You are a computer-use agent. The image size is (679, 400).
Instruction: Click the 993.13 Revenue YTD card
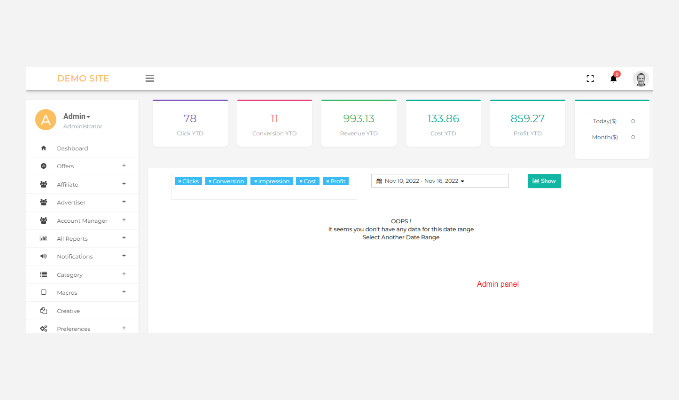pyautogui.click(x=359, y=123)
